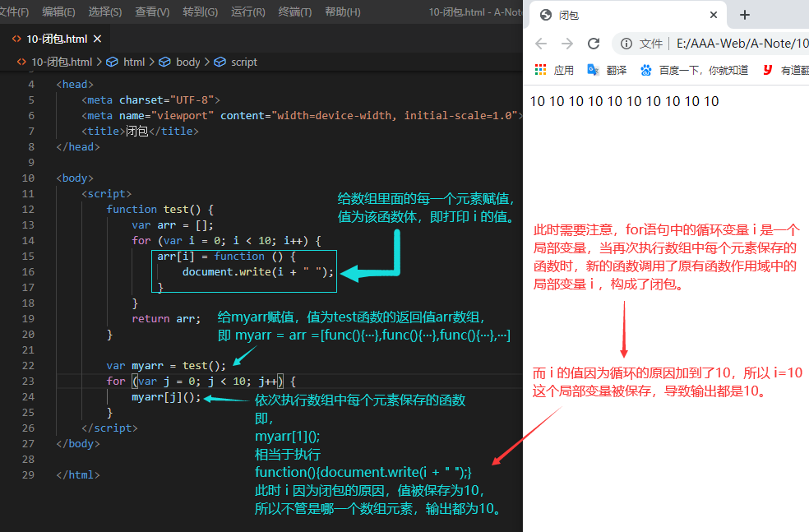Click the 应用 apps grid icon

pyautogui.click(x=539, y=69)
